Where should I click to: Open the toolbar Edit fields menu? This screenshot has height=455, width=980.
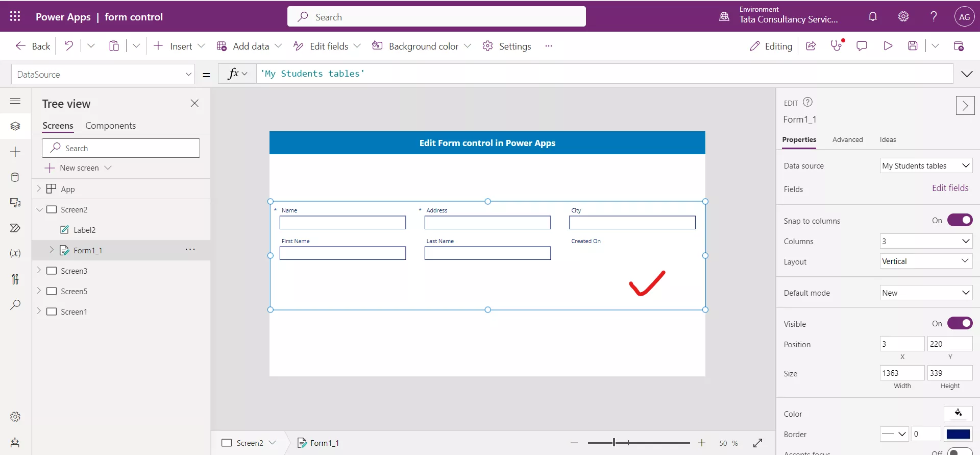(x=327, y=46)
